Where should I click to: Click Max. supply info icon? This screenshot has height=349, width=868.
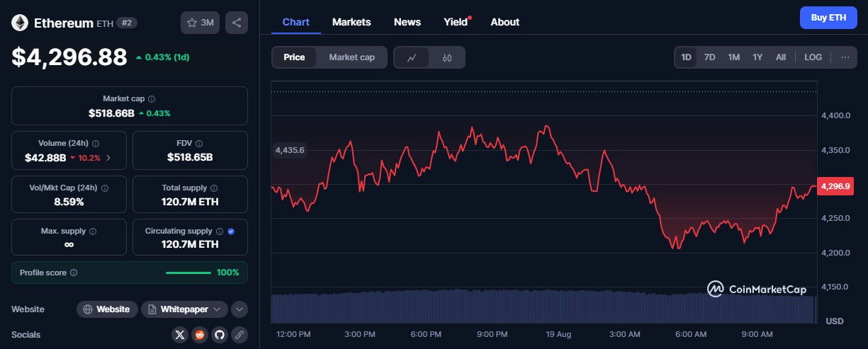click(x=93, y=231)
